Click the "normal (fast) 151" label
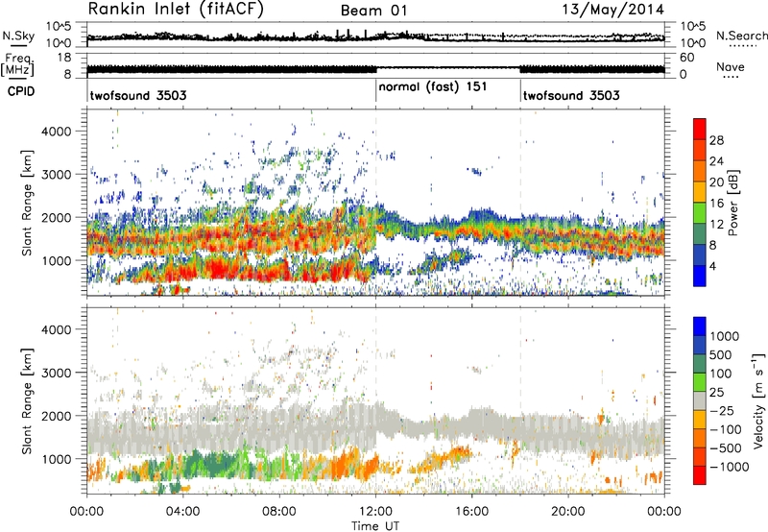The width and height of the screenshot is (768, 532). click(x=433, y=86)
